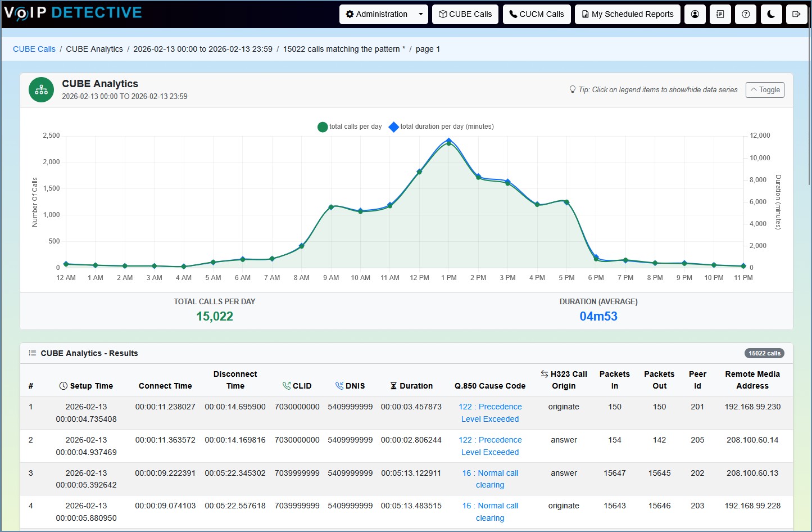Click the VoIP Detective logo
The height and width of the screenshot is (532, 812).
tap(72, 13)
